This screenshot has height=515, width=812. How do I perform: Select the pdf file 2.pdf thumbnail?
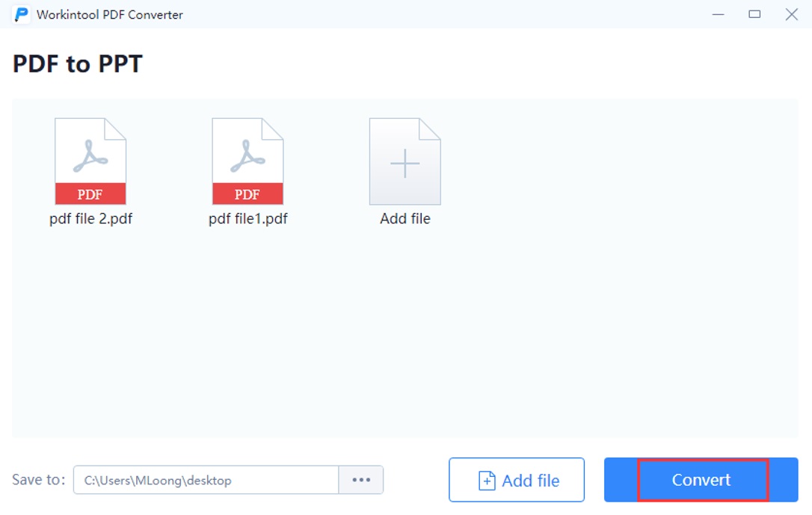(x=90, y=160)
